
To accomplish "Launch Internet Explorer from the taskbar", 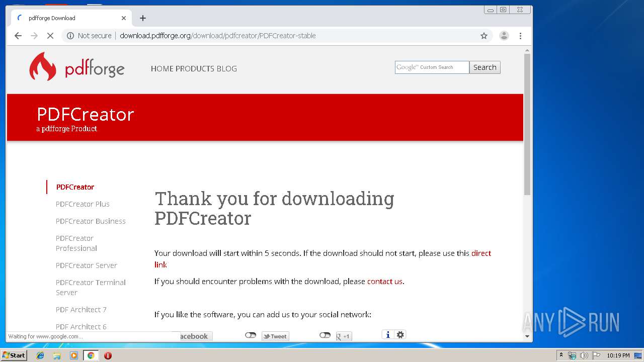I will [40, 355].
